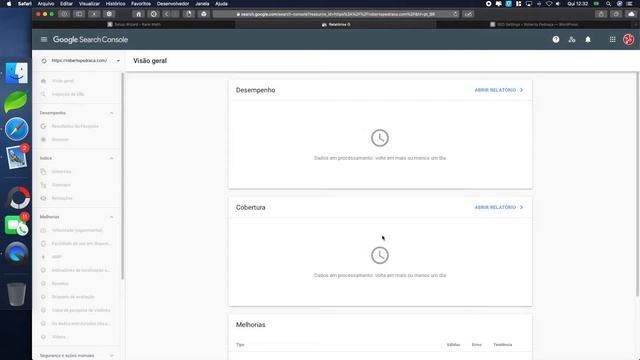Open Snippets de avaliação in sidebar
This screenshot has height=360, width=640.
click(x=73, y=297)
